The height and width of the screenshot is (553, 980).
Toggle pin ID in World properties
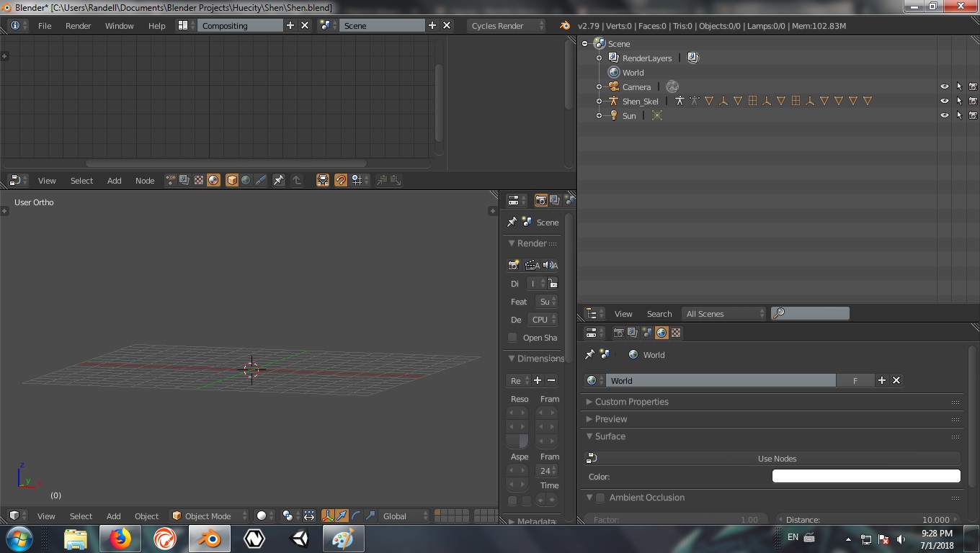pyautogui.click(x=589, y=354)
